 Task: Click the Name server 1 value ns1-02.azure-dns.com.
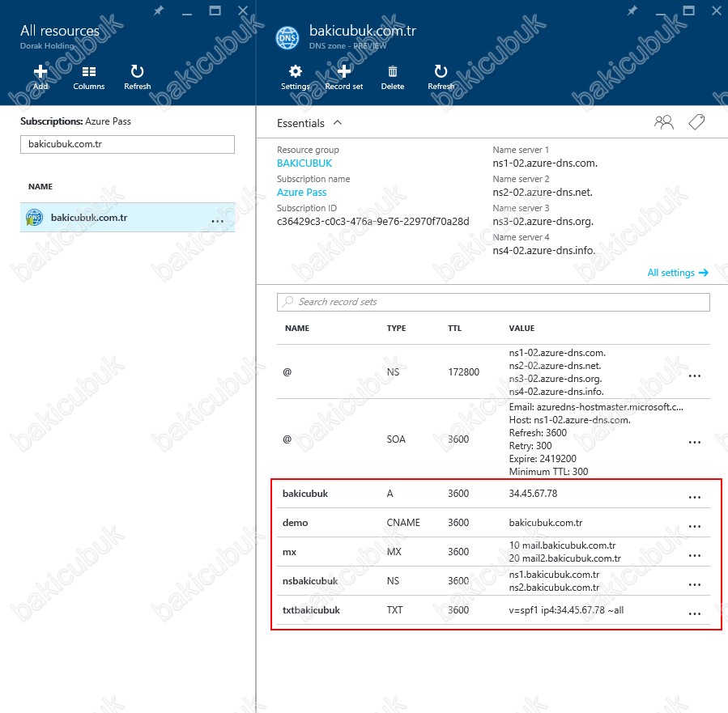[x=545, y=163]
